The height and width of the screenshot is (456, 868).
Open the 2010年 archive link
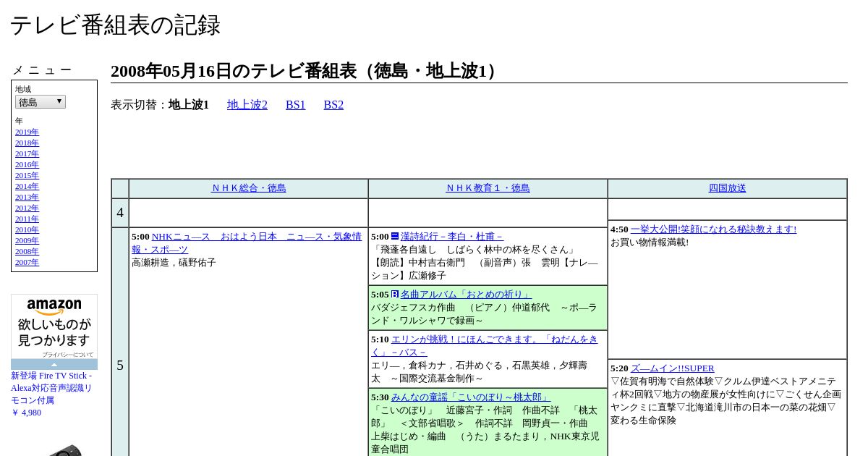coord(27,229)
